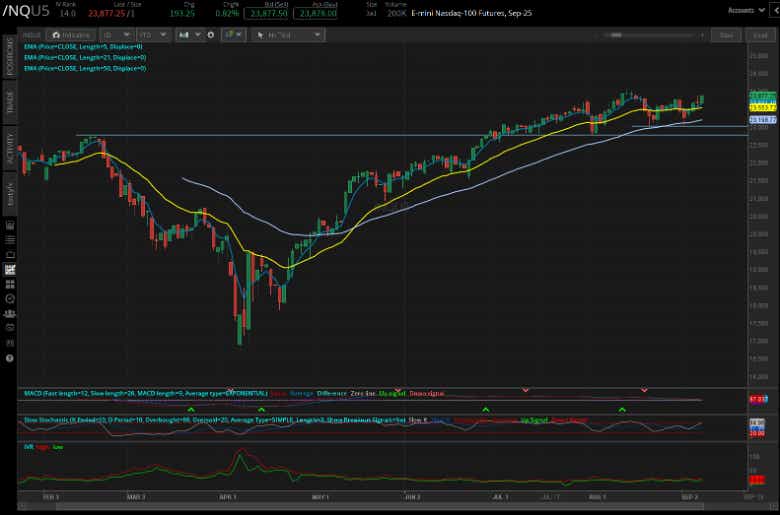Screen dimensions: 780x515
Task: Click the IV Rank 14.0 value
Action: pos(68,13)
